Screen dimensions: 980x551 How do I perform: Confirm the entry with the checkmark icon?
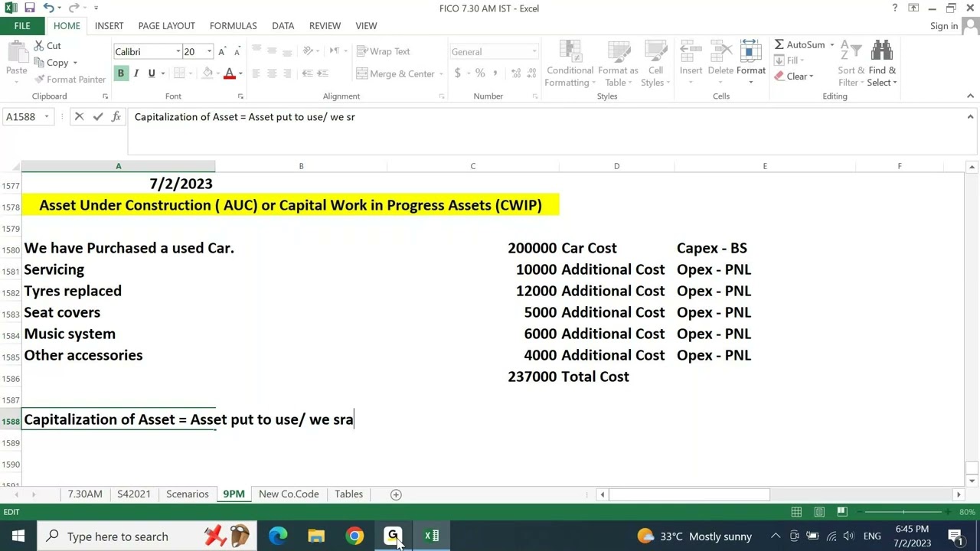click(97, 117)
